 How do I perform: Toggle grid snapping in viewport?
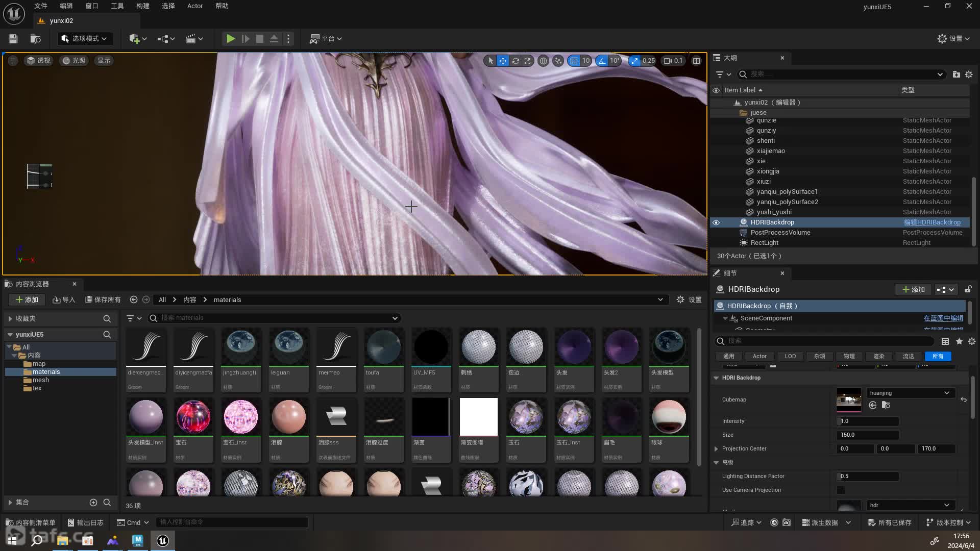pos(574,61)
